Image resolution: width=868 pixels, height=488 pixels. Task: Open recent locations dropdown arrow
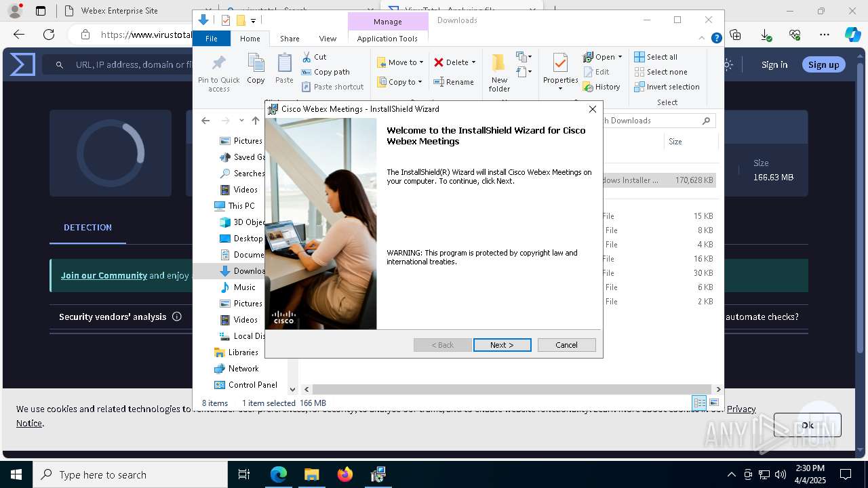coord(241,121)
